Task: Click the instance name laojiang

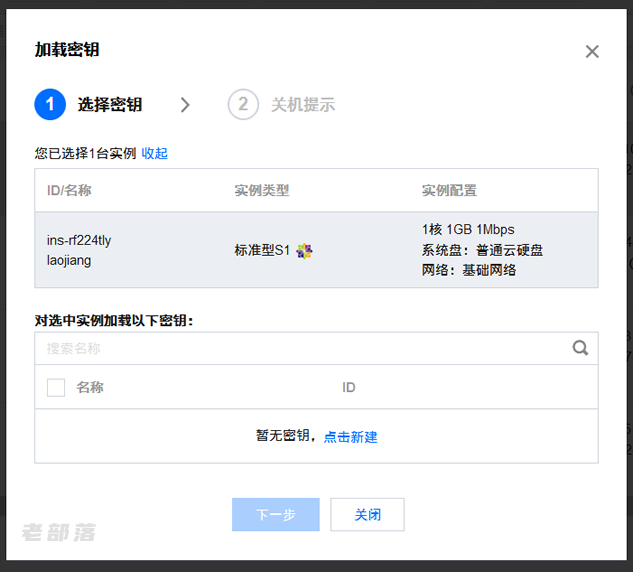Action: tap(69, 260)
